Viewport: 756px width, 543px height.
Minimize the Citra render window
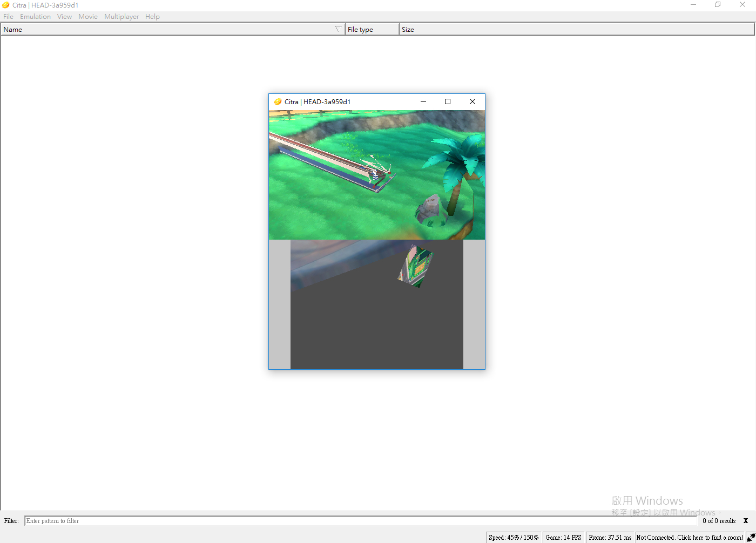click(x=423, y=101)
